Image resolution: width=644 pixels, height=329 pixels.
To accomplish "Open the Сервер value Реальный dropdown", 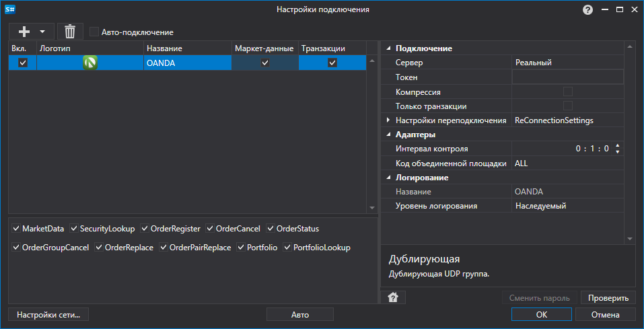I will (x=567, y=63).
